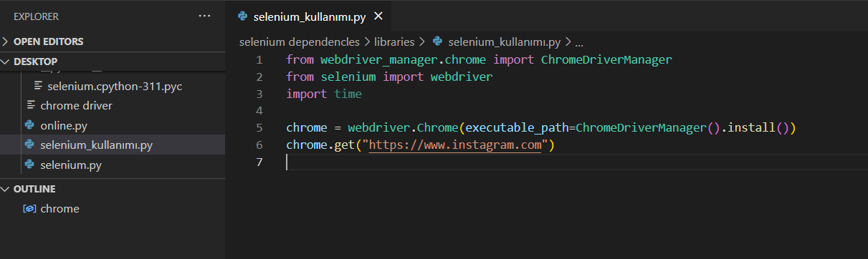Open online.py in the explorer
Screen dimensions: 868x259
64,125
